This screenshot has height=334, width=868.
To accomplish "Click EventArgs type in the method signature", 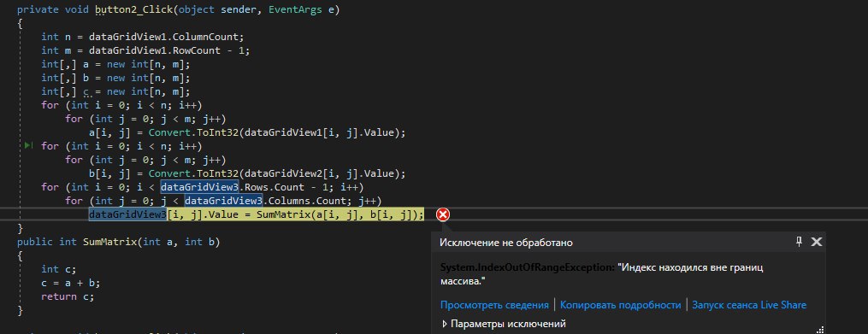I will [295, 10].
